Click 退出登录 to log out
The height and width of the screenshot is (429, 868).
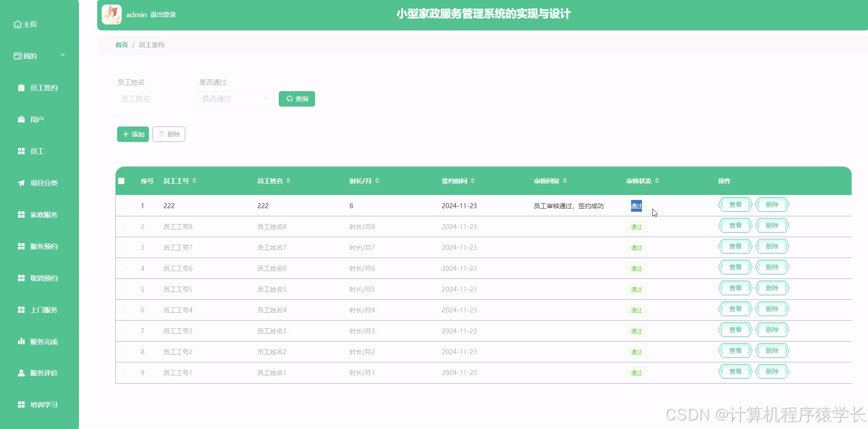tap(163, 15)
